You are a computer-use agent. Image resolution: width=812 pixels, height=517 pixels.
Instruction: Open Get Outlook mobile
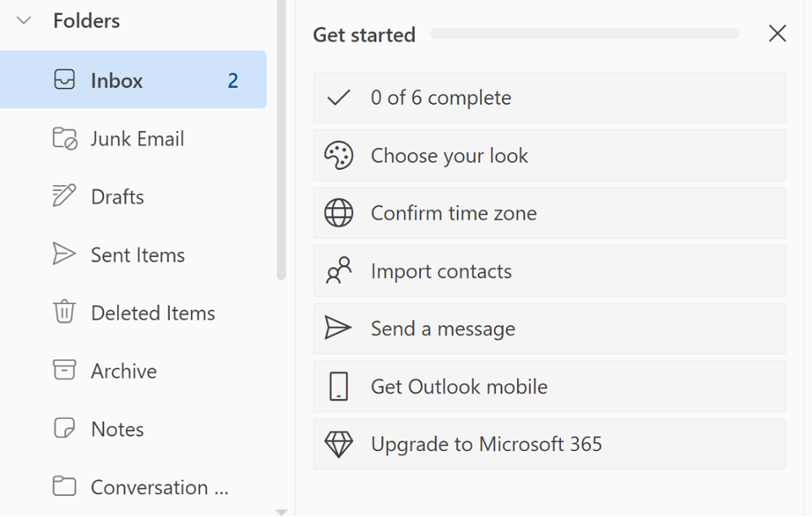pyautogui.click(x=549, y=386)
